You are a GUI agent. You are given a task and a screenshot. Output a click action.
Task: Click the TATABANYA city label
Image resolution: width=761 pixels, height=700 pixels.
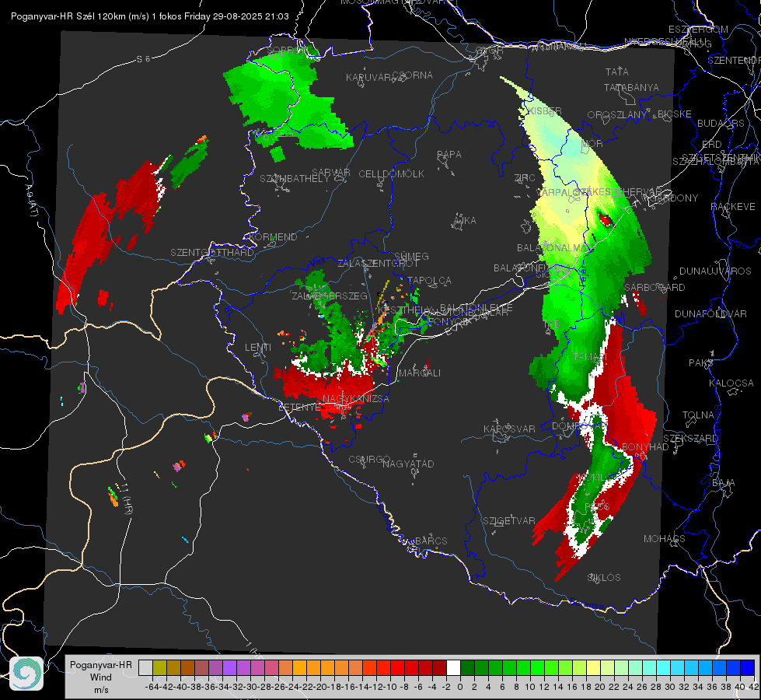pos(631,87)
